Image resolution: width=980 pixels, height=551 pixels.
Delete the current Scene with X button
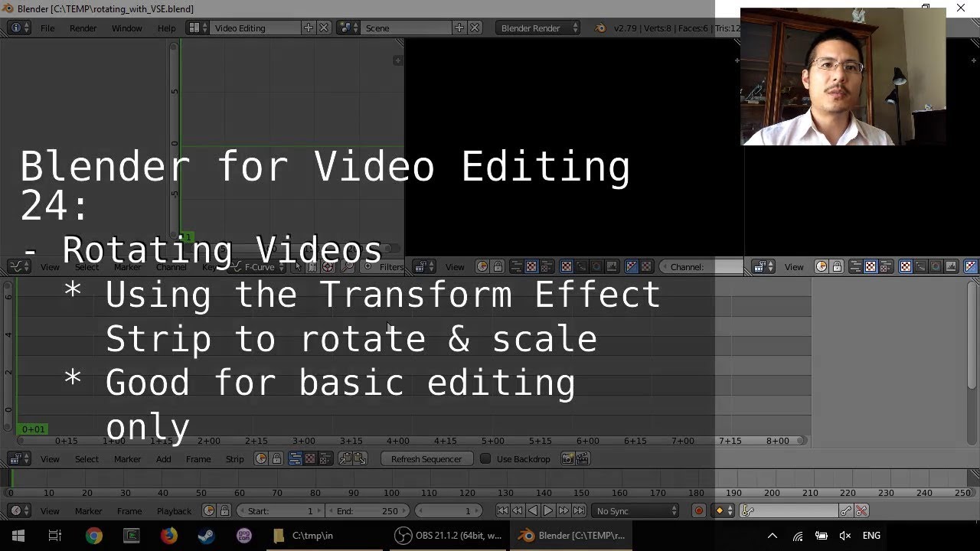pyautogui.click(x=474, y=28)
